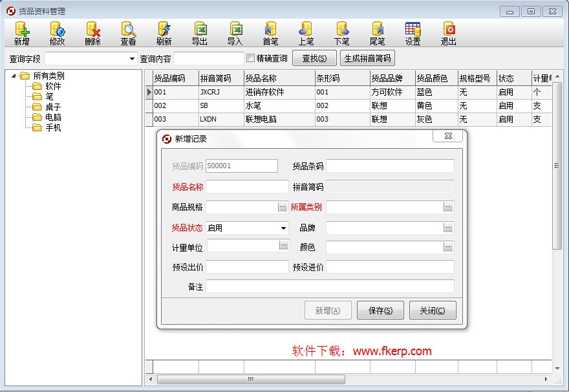The image size is (569, 392).
Task: Click the 拼音简码 column header
Action: pyautogui.click(x=221, y=78)
